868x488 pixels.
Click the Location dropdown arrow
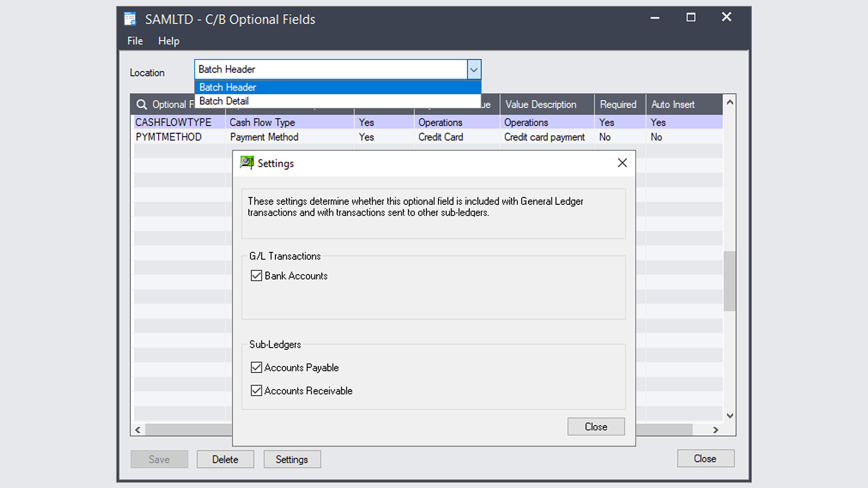tap(473, 70)
